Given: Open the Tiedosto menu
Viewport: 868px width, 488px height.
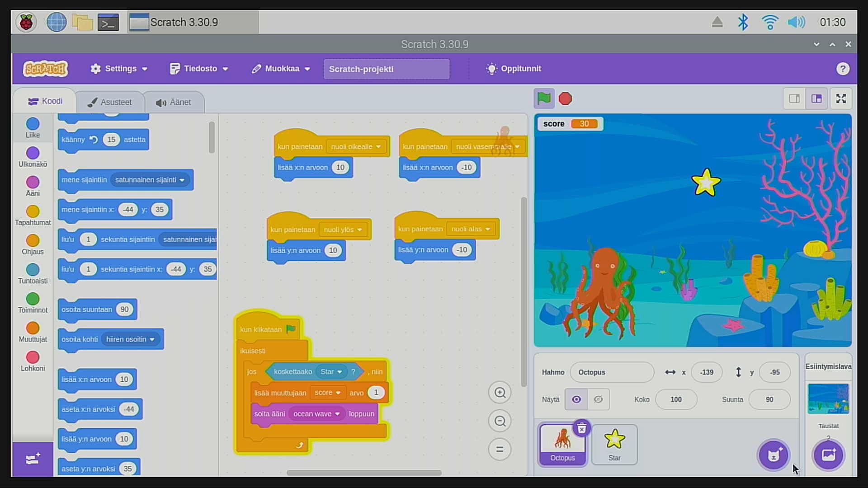Looking at the screenshot, I should [199, 69].
